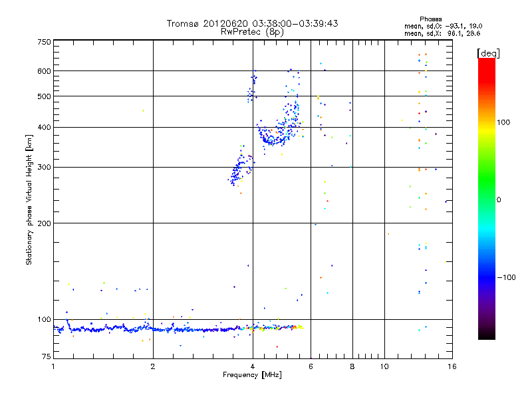532x399 pixels.
Task: Click the '[deg]' colorbar unit label
Action: point(488,53)
